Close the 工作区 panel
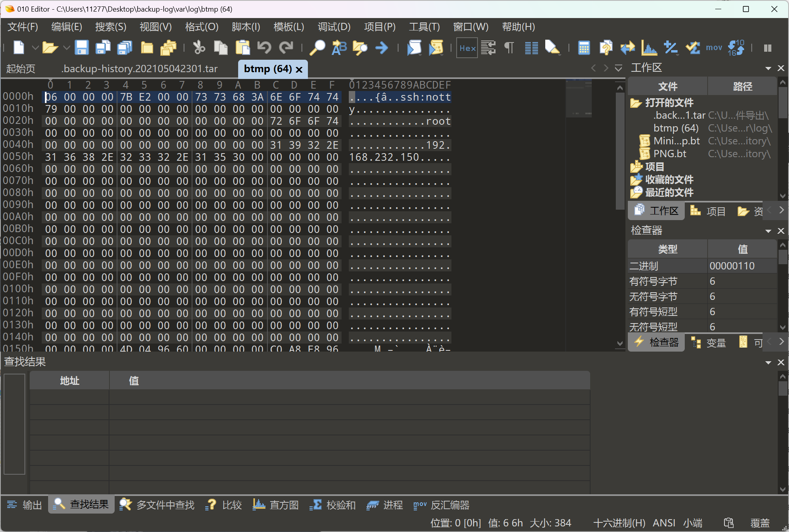Viewport: 789px width, 532px height. (781, 68)
